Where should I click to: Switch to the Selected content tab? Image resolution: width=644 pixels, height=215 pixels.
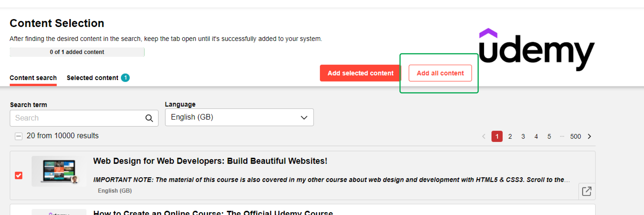(x=92, y=78)
